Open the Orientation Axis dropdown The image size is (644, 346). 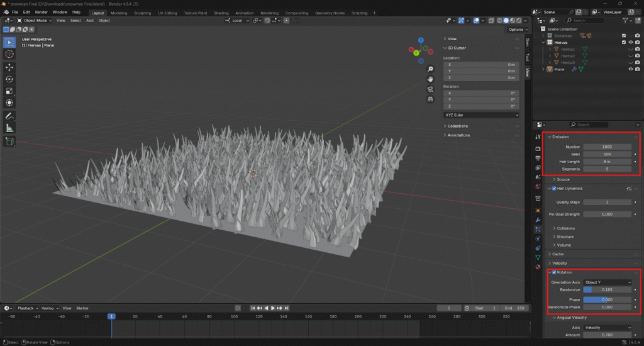607,282
